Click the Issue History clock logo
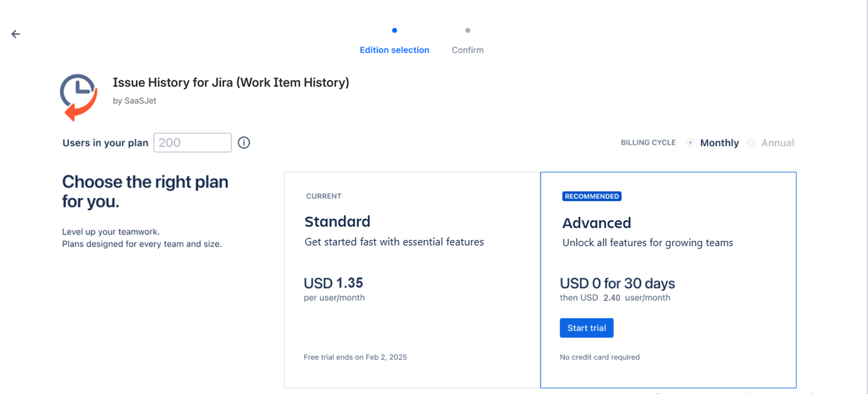 (x=79, y=97)
